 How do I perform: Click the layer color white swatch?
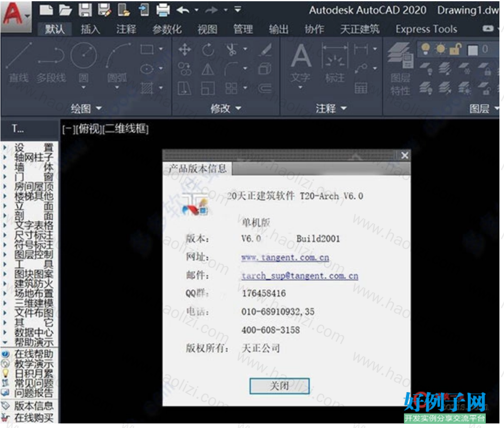tap(473, 50)
